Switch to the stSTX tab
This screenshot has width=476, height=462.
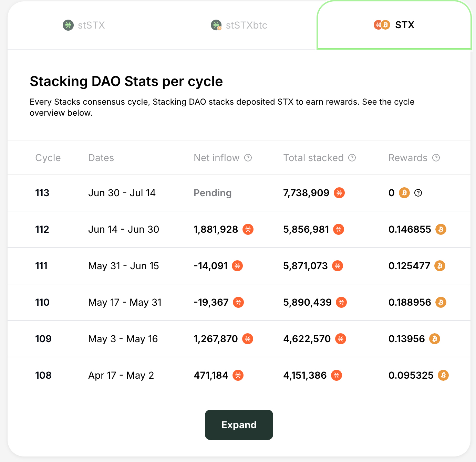[84, 25]
